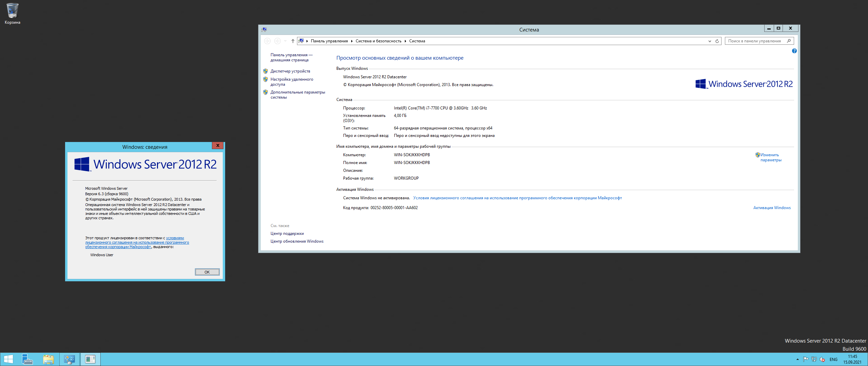Screen dimensions: 868x366
Task: Open Настройка удаленного доступа link
Action: coord(292,82)
